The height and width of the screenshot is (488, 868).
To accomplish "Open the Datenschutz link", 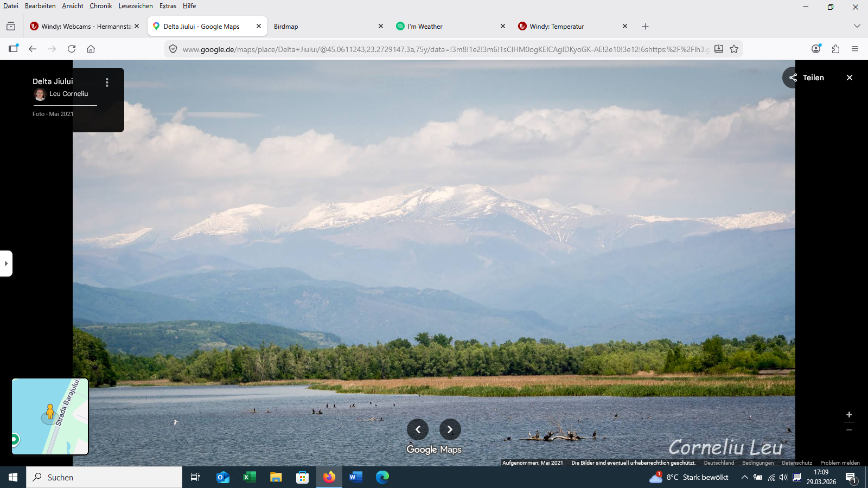I will pyautogui.click(x=797, y=463).
